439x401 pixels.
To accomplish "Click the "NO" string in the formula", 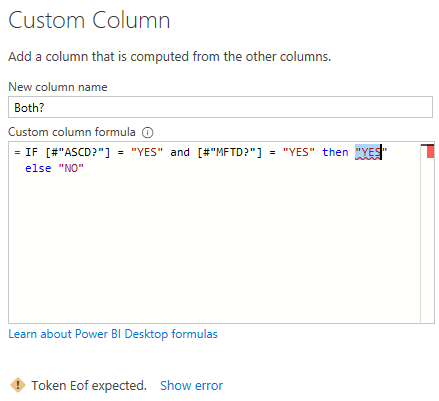I will 71,168.
